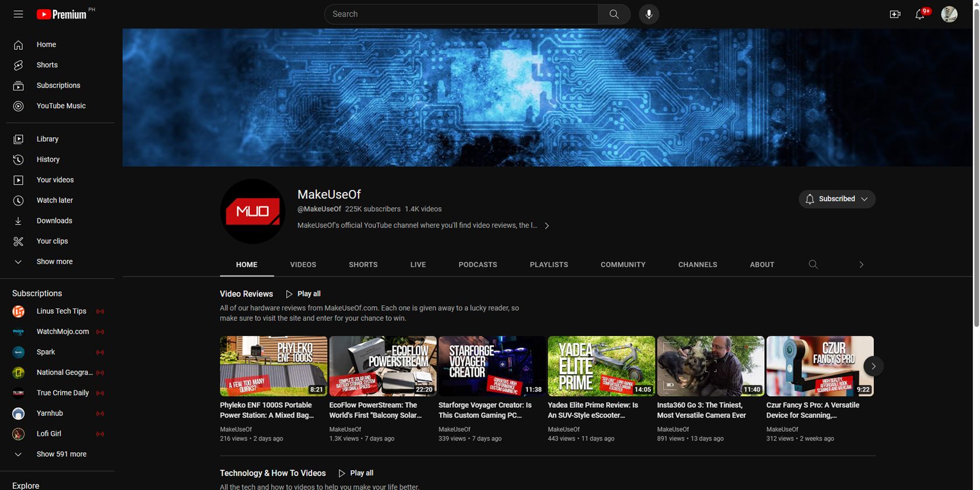This screenshot has height=490, width=980.
Task: Open National Geographic subscription
Action: click(x=60, y=372)
